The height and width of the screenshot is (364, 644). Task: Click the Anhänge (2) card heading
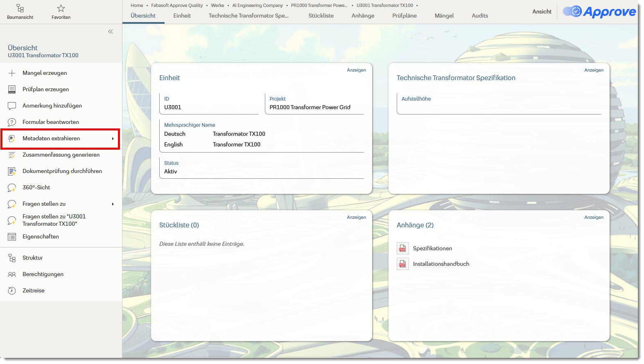415,225
